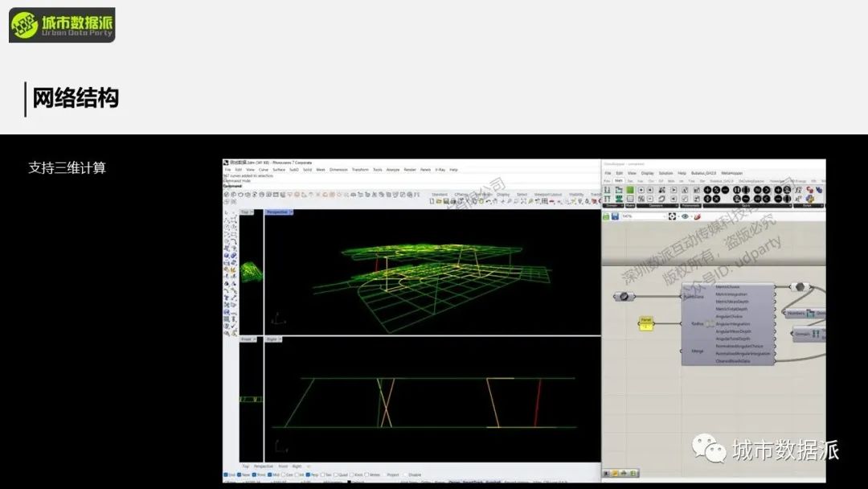Click the Open file folder icon in Rhino

(x=439, y=202)
